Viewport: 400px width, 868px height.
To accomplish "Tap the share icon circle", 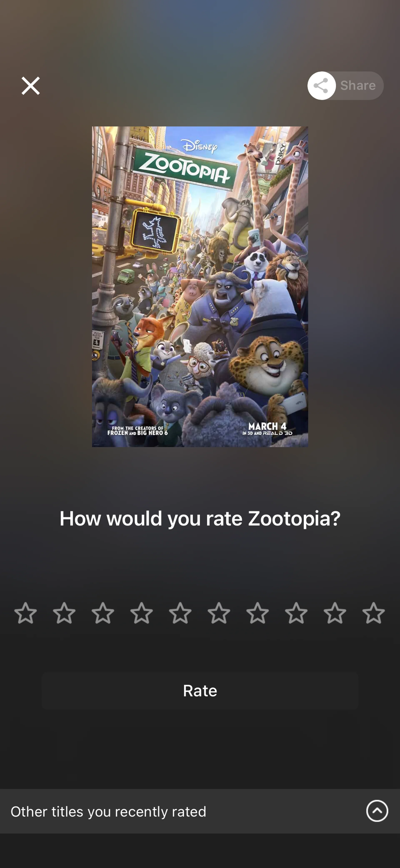I will click(321, 86).
